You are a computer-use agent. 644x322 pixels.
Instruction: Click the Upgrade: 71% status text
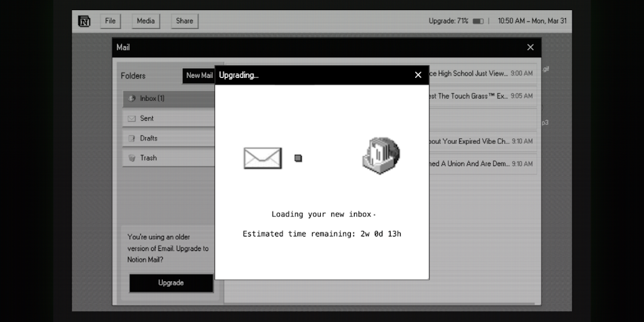tap(448, 21)
